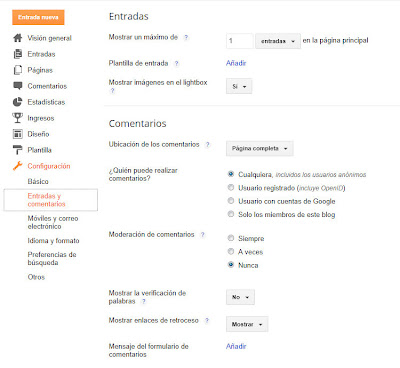The image size is (400, 368).
Task: Open help for Mostrar un máximo de
Action: 186,37
